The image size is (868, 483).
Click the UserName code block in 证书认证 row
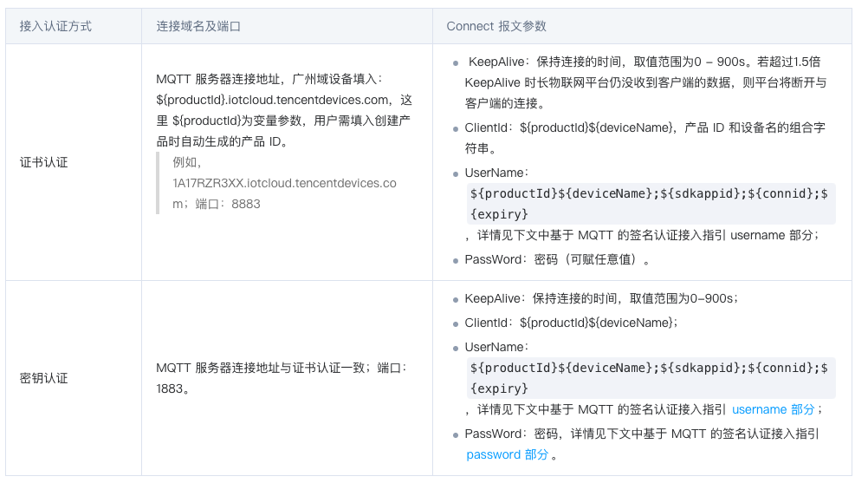click(x=649, y=203)
